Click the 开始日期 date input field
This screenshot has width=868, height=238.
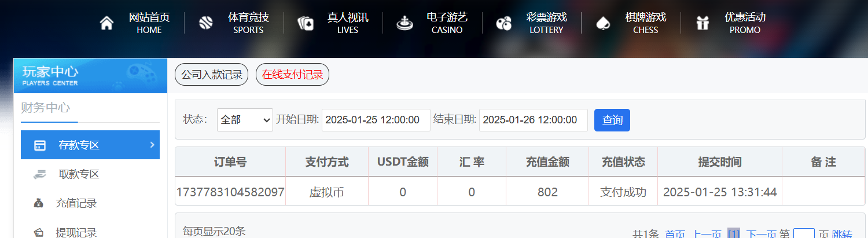click(x=376, y=120)
